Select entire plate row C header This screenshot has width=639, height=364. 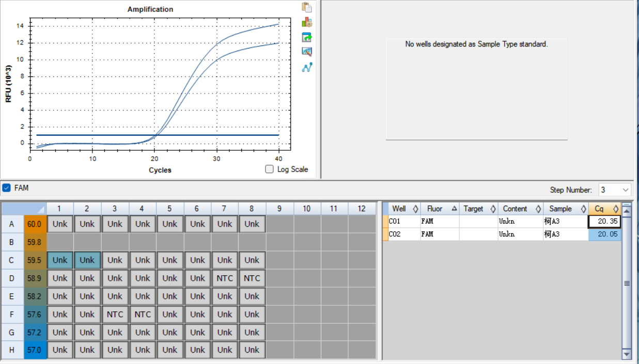11,260
